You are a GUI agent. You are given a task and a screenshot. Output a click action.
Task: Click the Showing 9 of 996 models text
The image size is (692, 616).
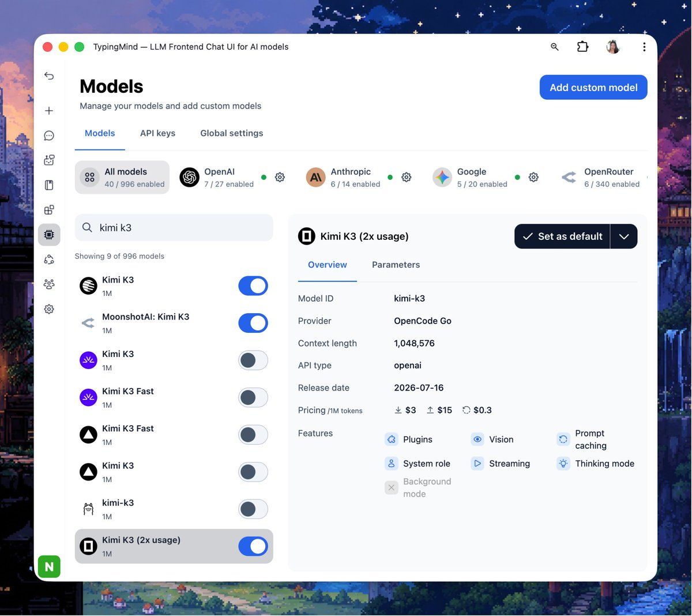[119, 256]
